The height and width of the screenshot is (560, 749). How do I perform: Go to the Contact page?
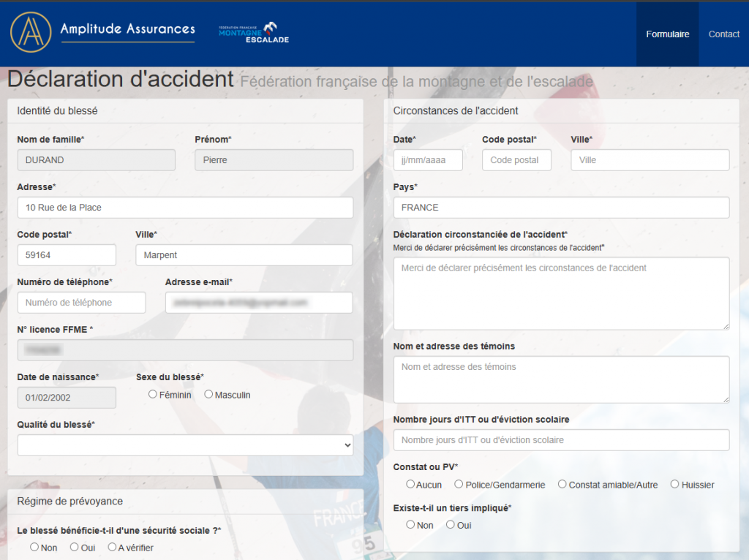(x=723, y=34)
